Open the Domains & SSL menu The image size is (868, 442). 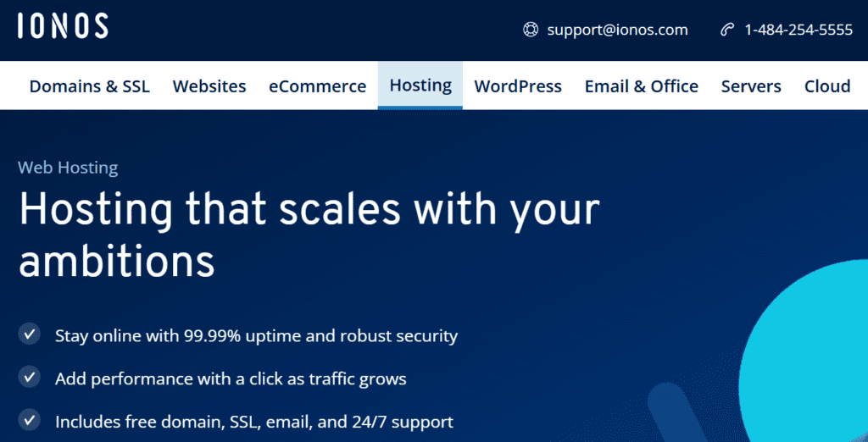click(x=90, y=86)
